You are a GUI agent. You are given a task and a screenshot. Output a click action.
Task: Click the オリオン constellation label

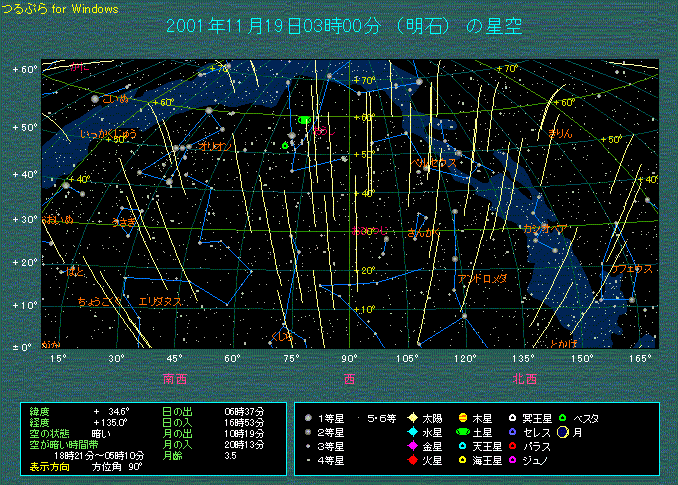click(215, 146)
